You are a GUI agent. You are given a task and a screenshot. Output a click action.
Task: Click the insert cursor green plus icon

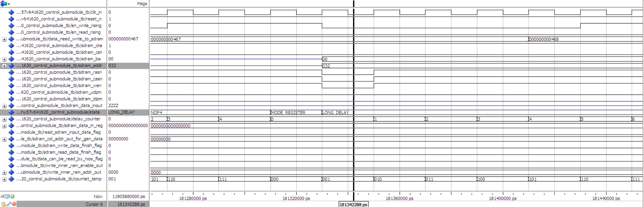[x=13, y=196]
